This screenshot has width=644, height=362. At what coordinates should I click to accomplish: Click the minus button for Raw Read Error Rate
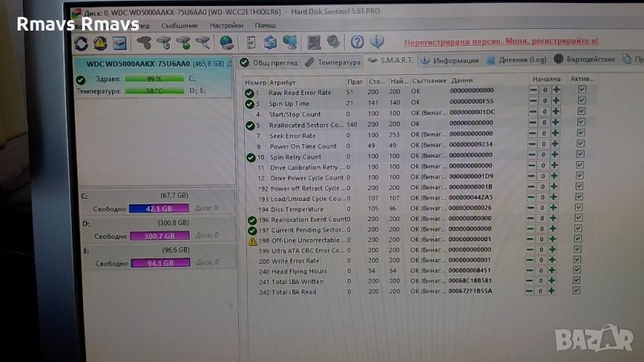pyautogui.click(x=533, y=92)
